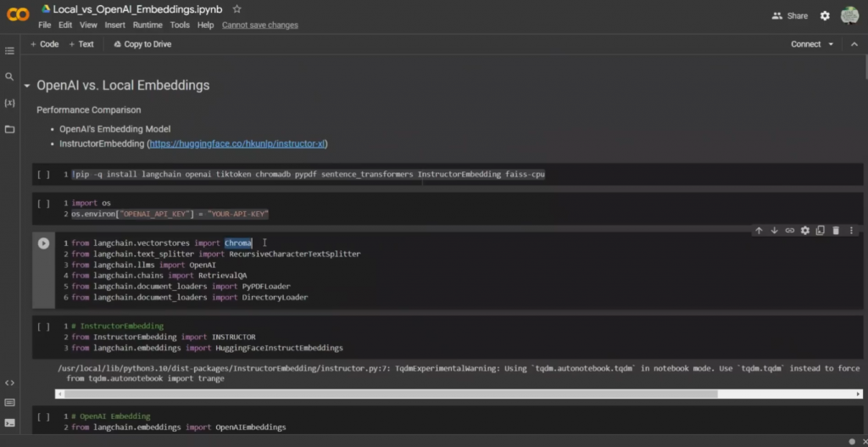Click Copy to Drive button
The height and width of the screenshot is (447, 868).
point(142,44)
